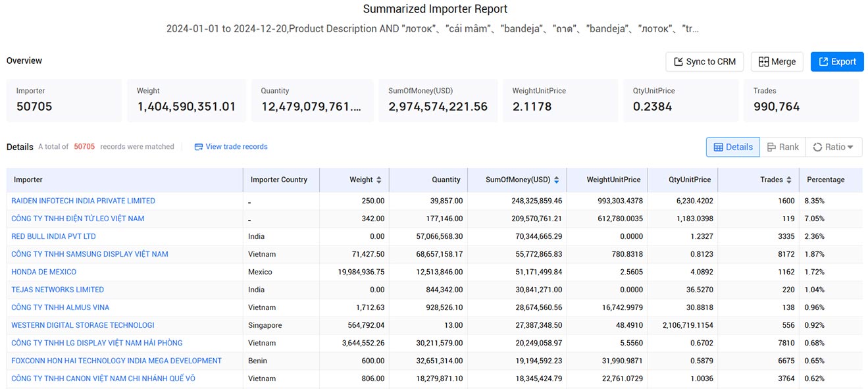Select the WeightUnitPrice 2.1178 overview card
This screenshot has height=389, width=868.
[560, 100]
